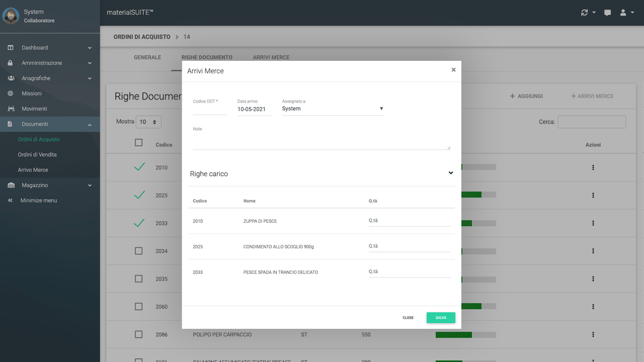Image resolution: width=644 pixels, height=362 pixels.
Task: Click the Codice column header in background table
Action: coord(164,145)
